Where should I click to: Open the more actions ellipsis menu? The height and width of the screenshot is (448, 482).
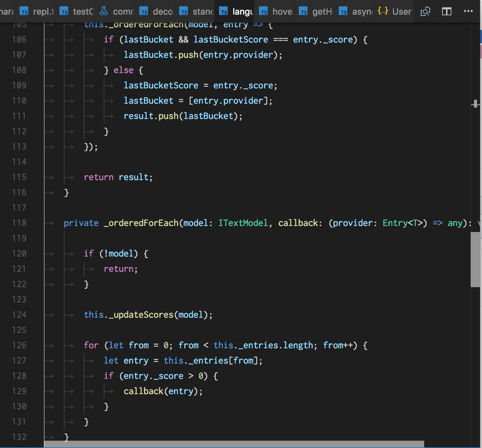(469, 11)
